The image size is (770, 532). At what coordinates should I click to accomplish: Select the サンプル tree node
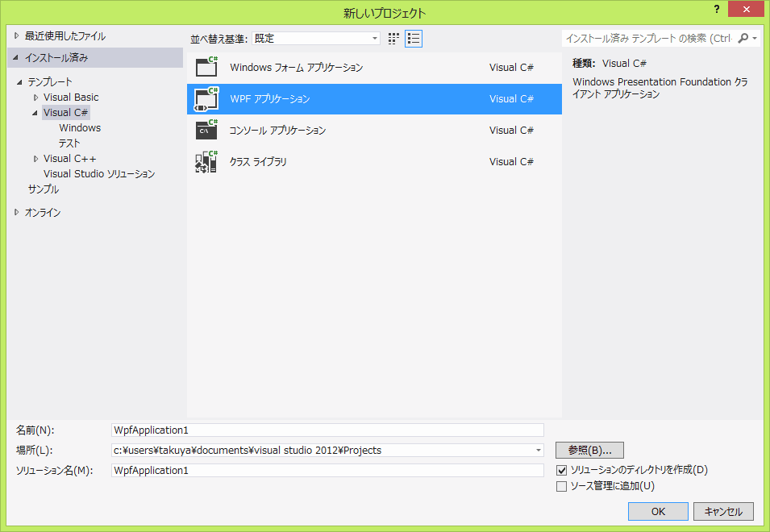pyautogui.click(x=44, y=189)
